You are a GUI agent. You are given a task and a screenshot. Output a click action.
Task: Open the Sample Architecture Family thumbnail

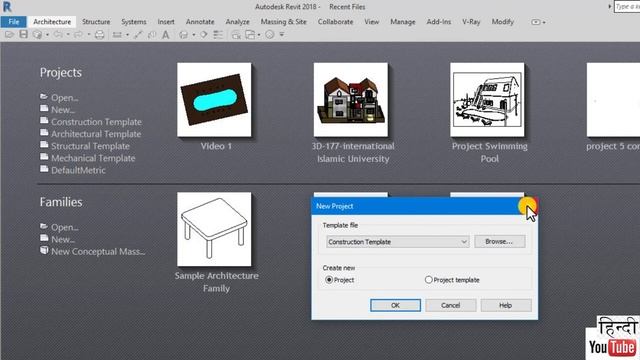[214, 229]
